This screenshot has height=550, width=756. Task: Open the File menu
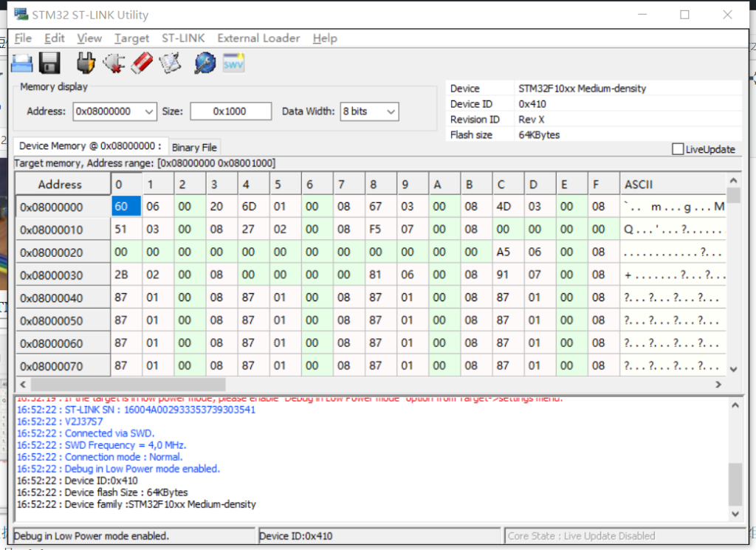pyautogui.click(x=23, y=38)
